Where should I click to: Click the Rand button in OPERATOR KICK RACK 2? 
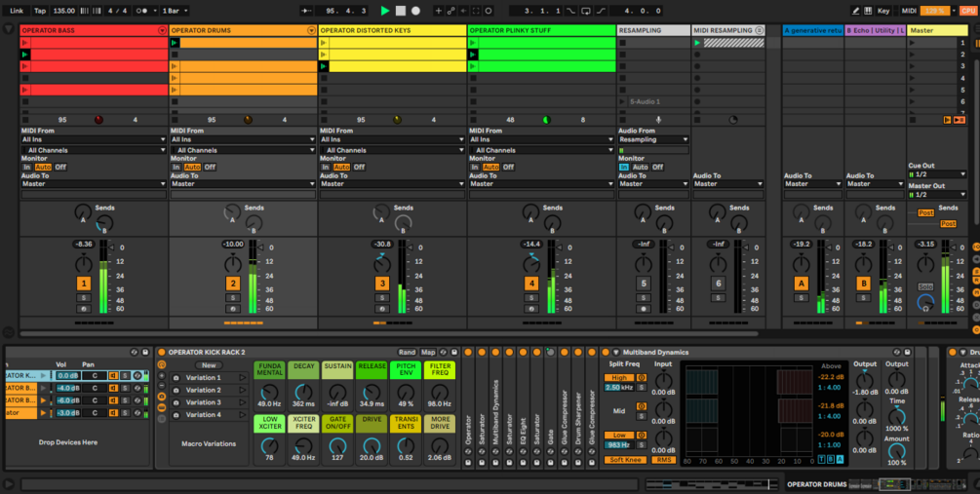[x=407, y=353]
